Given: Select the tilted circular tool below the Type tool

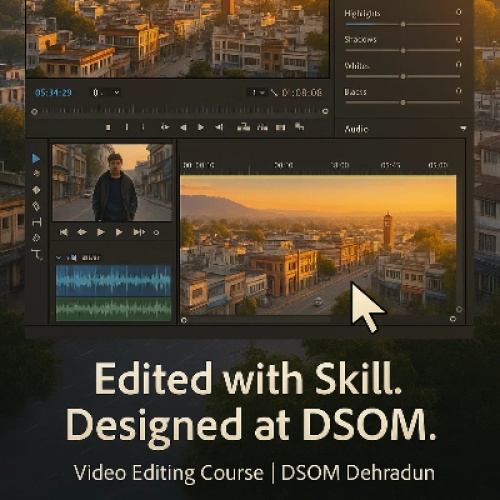Looking at the screenshot, I should [x=36, y=238].
